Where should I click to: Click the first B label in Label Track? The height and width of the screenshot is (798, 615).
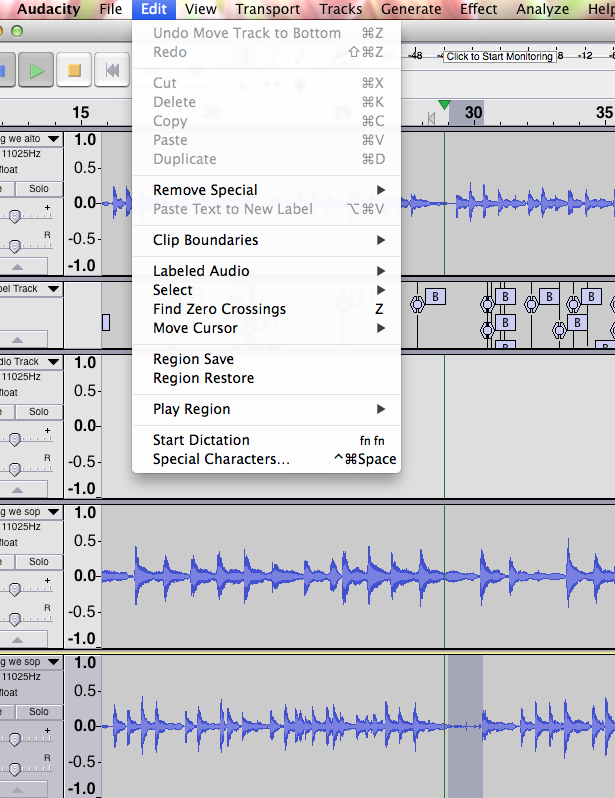pyautogui.click(x=435, y=296)
